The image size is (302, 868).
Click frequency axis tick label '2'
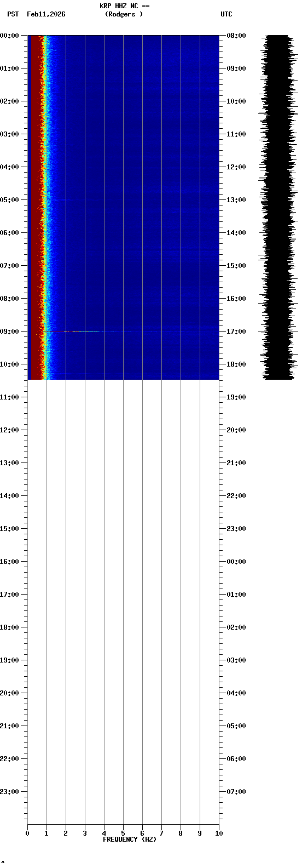[66, 833]
